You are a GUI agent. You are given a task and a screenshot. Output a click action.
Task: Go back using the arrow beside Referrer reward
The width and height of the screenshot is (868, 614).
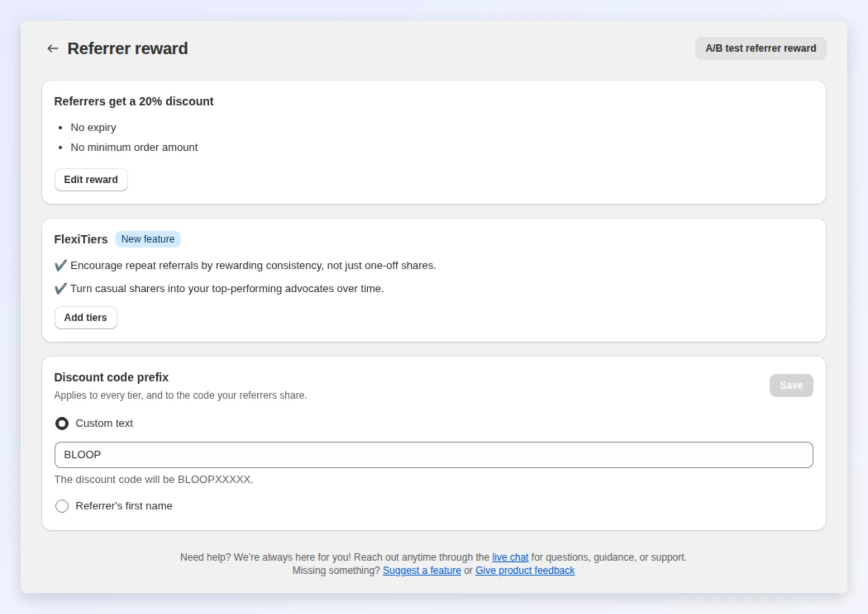[x=53, y=49]
